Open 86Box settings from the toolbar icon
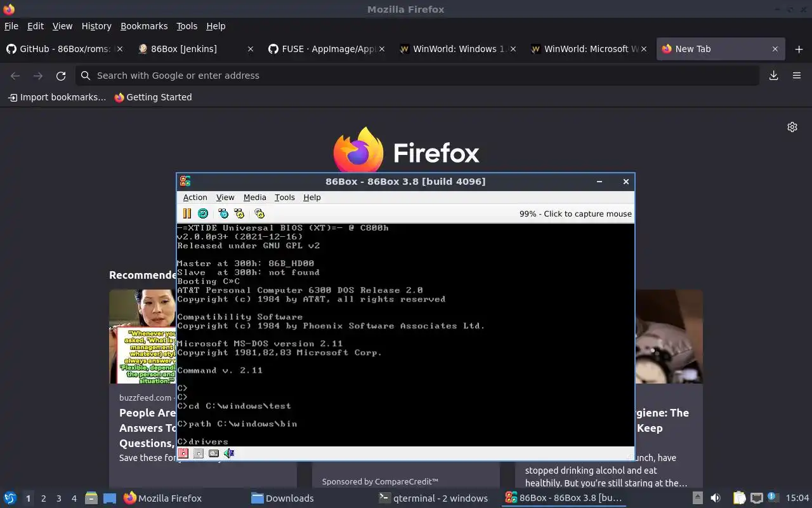Image resolution: width=812 pixels, height=508 pixels. [x=259, y=214]
